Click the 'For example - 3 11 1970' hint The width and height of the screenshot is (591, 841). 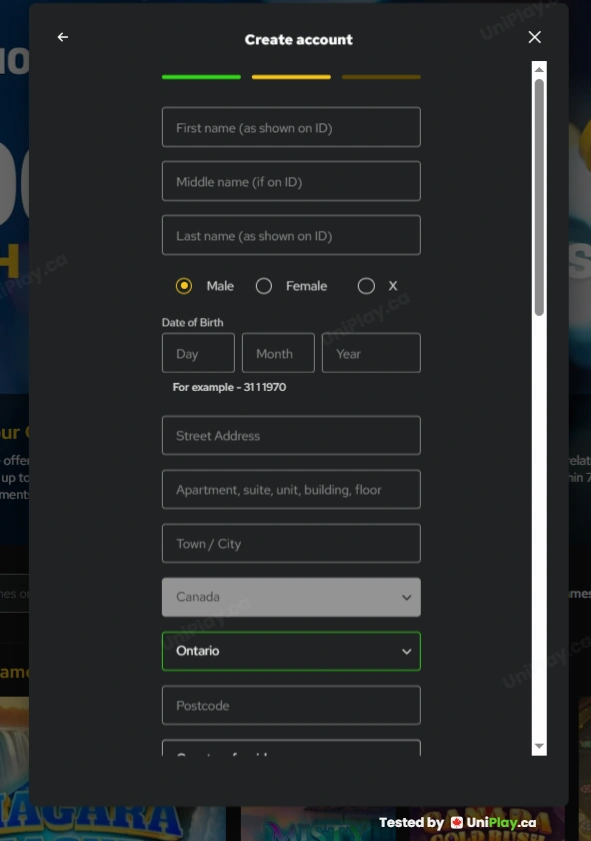click(x=229, y=387)
